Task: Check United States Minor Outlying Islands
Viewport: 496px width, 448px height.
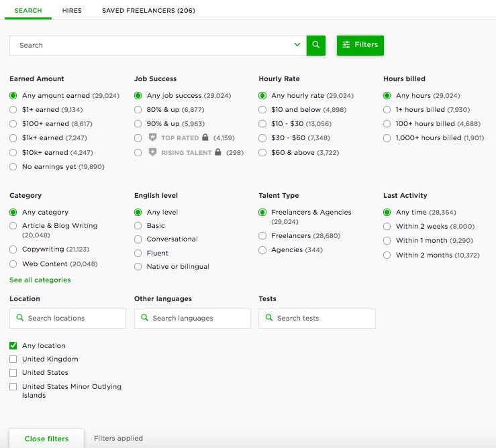Action: coord(13,386)
